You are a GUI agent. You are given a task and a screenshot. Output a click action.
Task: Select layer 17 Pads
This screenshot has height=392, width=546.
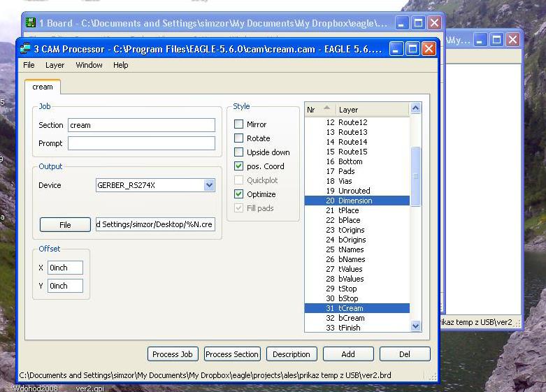357,171
